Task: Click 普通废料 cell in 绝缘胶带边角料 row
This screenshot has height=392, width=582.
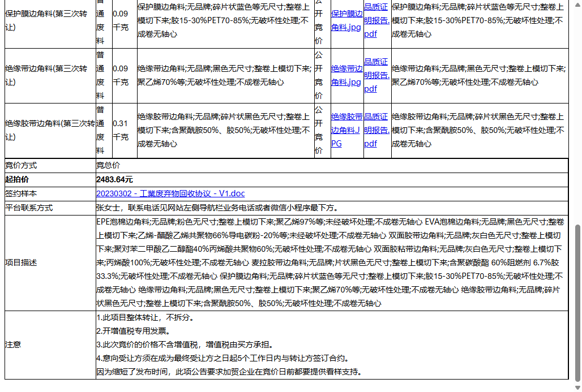Action: coord(104,130)
